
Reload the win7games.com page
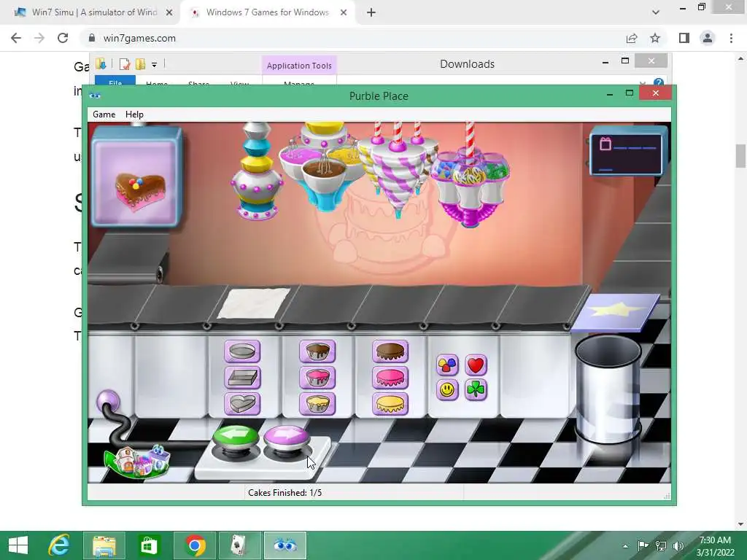pyautogui.click(x=63, y=38)
